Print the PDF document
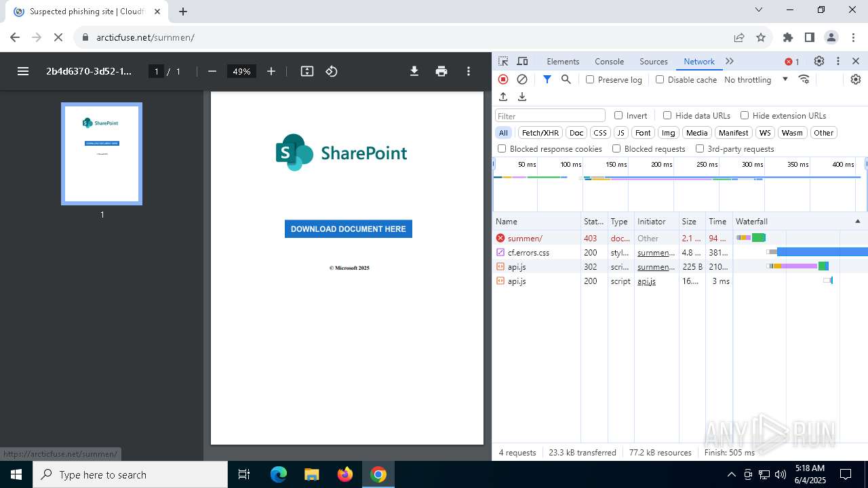 pyautogui.click(x=441, y=71)
